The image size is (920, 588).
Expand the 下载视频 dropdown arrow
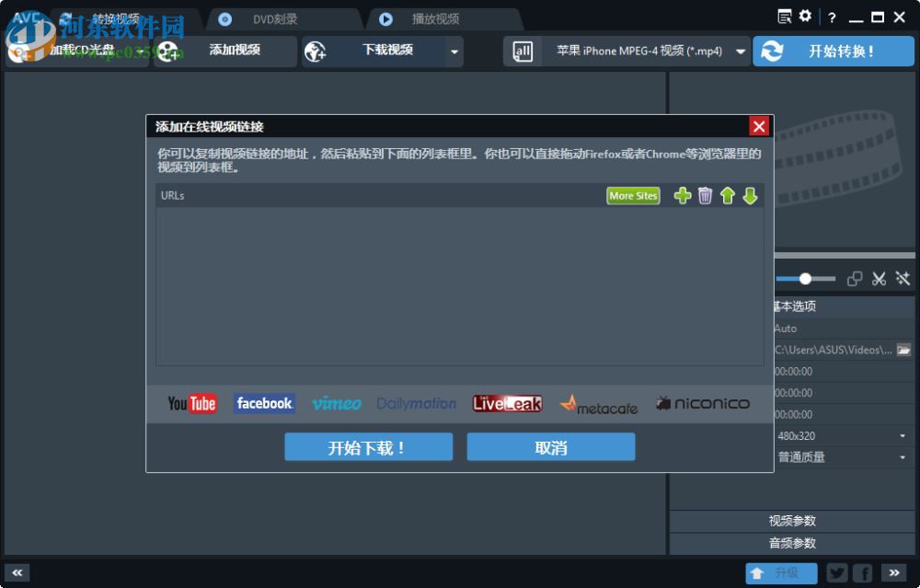454,51
